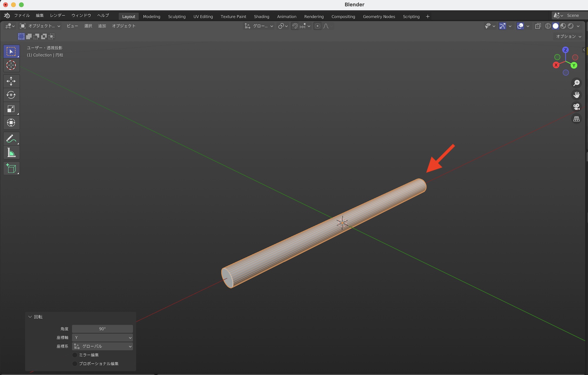Toggle snapping magnet icon
588x375 pixels.
295,26
